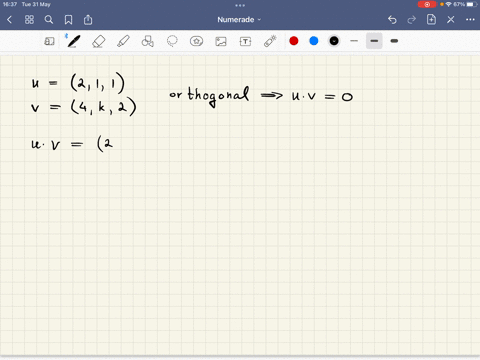Tap the battery status indicator

[x=472, y=4]
